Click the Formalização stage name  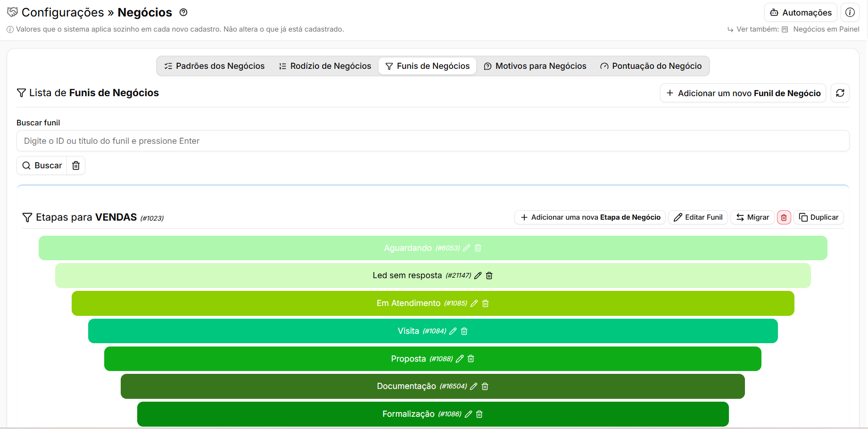[x=408, y=414]
